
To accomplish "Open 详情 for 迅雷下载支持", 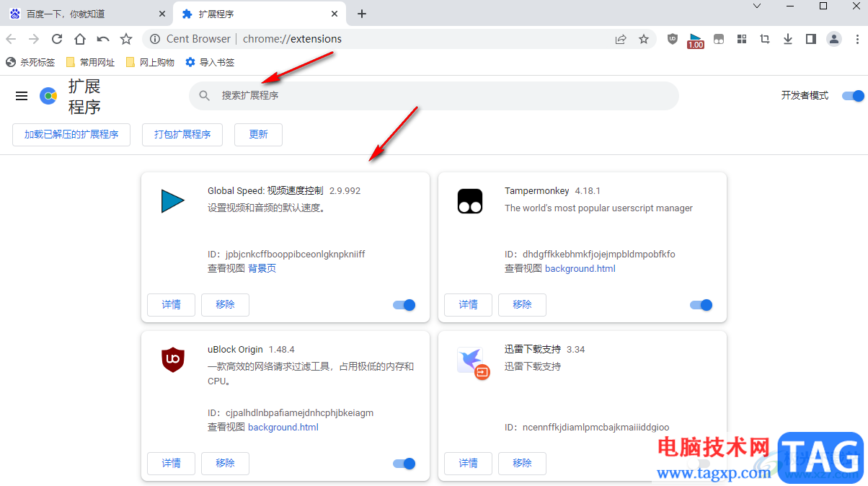I will click(469, 464).
